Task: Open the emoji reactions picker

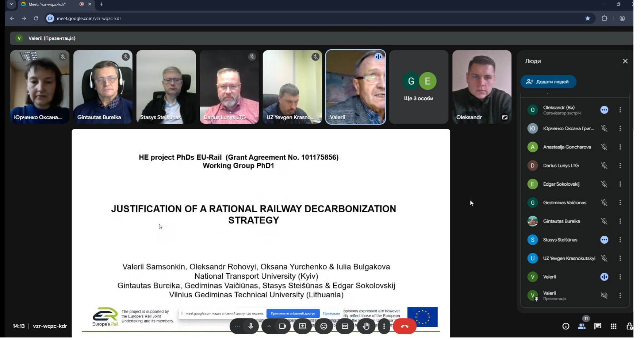Action: pyautogui.click(x=323, y=326)
